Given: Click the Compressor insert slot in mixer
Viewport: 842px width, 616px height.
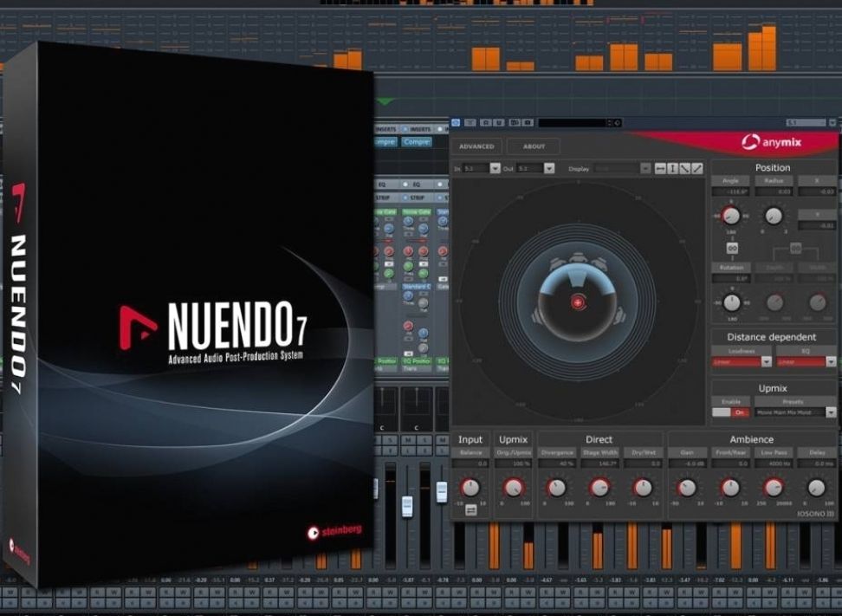Looking at the screenshot, I should pos(416,142).
